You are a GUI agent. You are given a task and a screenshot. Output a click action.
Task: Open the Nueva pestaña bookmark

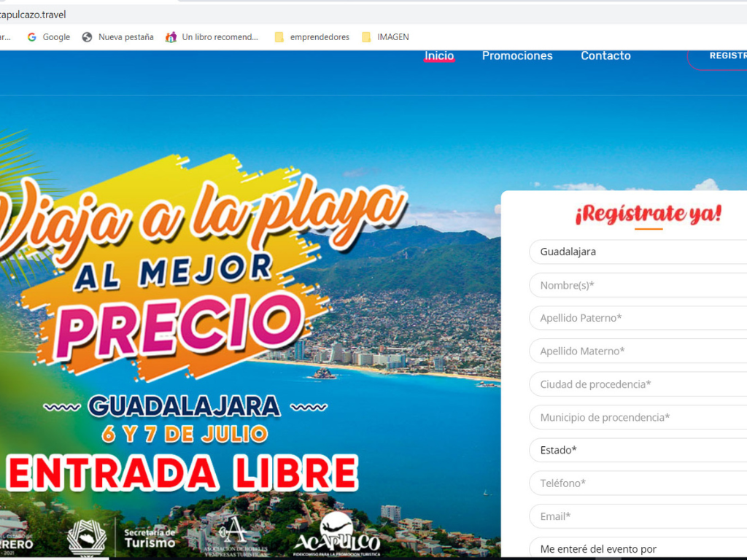click(117, 37)
